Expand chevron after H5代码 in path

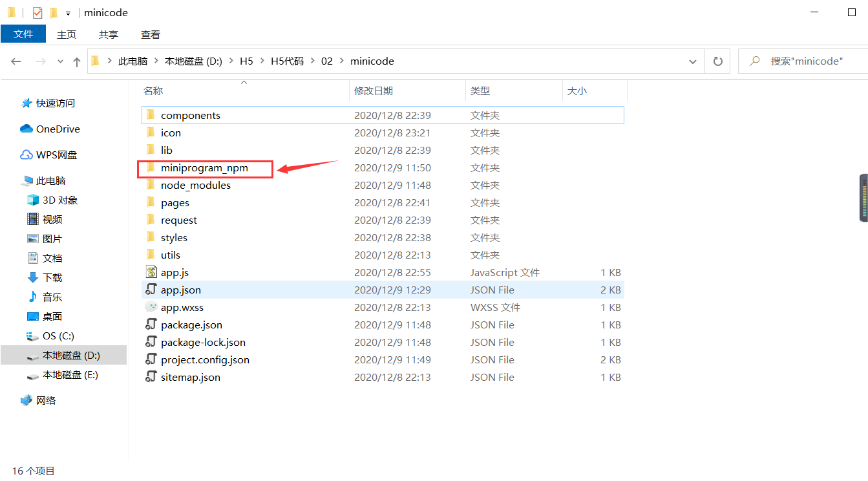coord(312,61)
